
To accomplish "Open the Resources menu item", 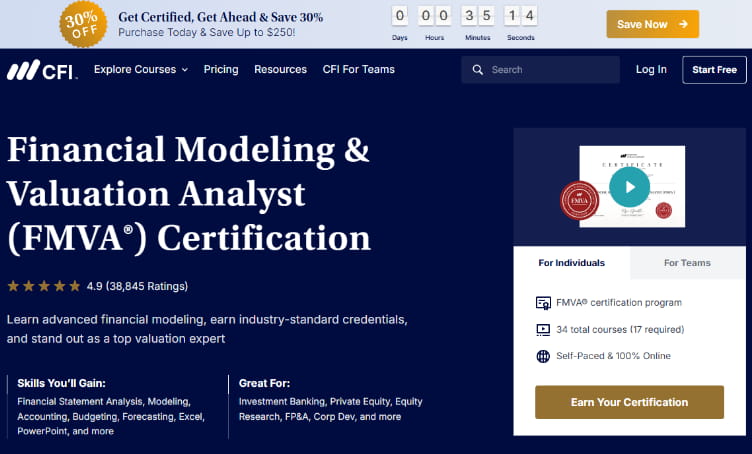I will click(280, 70).
